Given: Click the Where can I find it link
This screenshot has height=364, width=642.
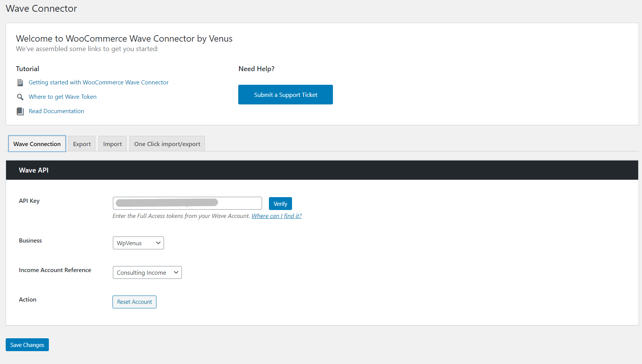Looking at the screenshot, I should [x=276, y=216].
